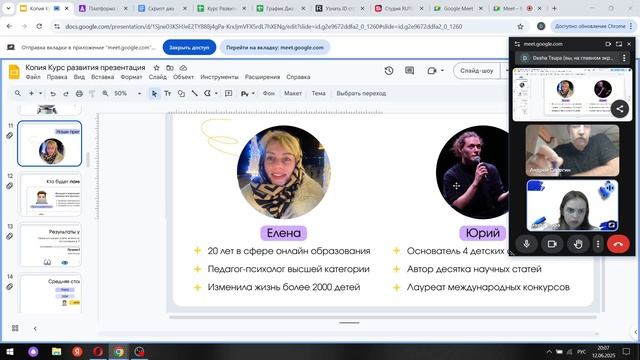Open the Расширения menu

[x=262, y=77]
